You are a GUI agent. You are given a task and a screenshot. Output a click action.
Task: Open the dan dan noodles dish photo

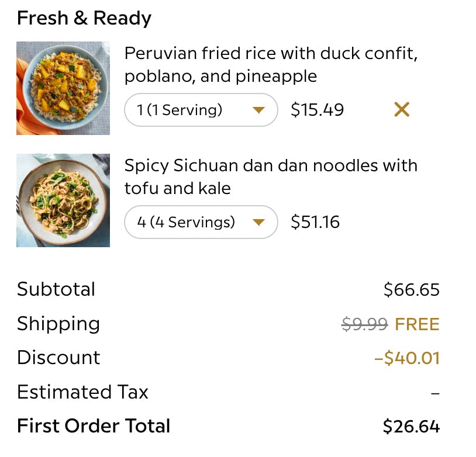[63, 200]
